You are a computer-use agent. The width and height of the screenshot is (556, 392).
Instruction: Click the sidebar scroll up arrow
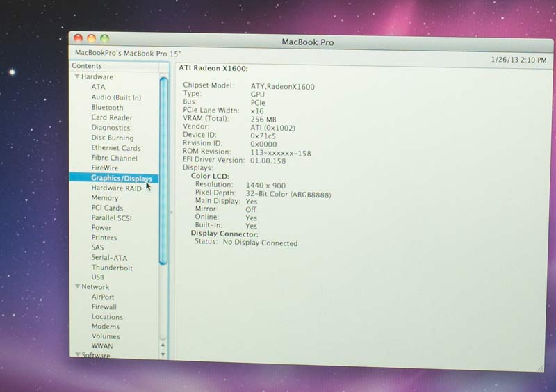click(x=163, y=345)
